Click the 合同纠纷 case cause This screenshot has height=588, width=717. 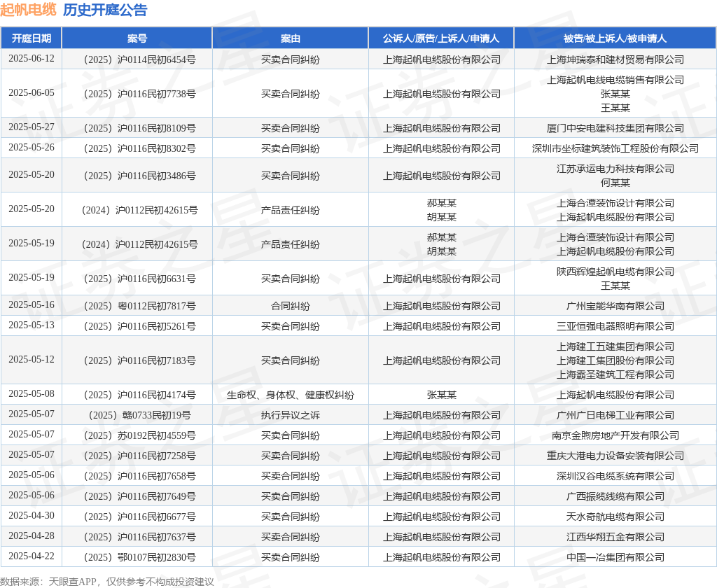[291, 306]
